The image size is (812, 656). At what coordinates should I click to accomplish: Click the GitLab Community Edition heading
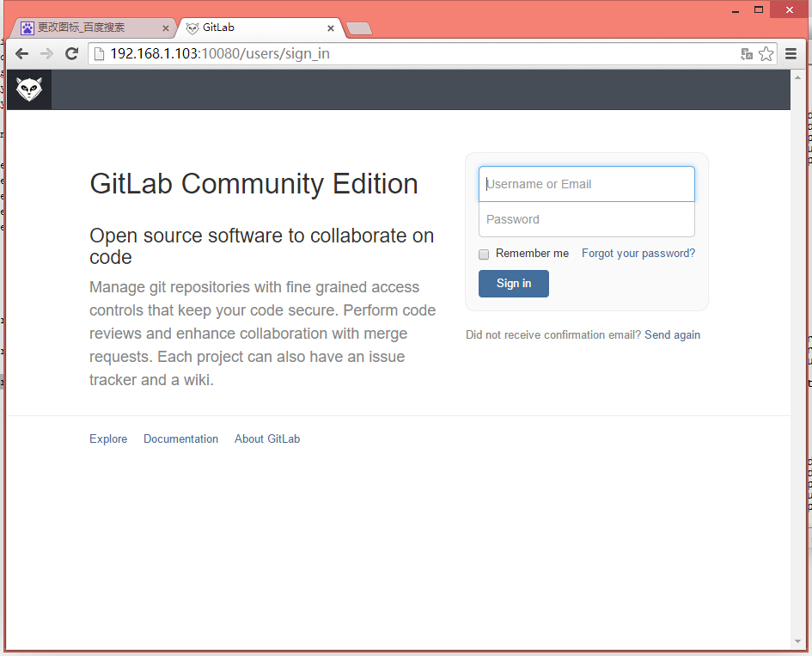253,184
